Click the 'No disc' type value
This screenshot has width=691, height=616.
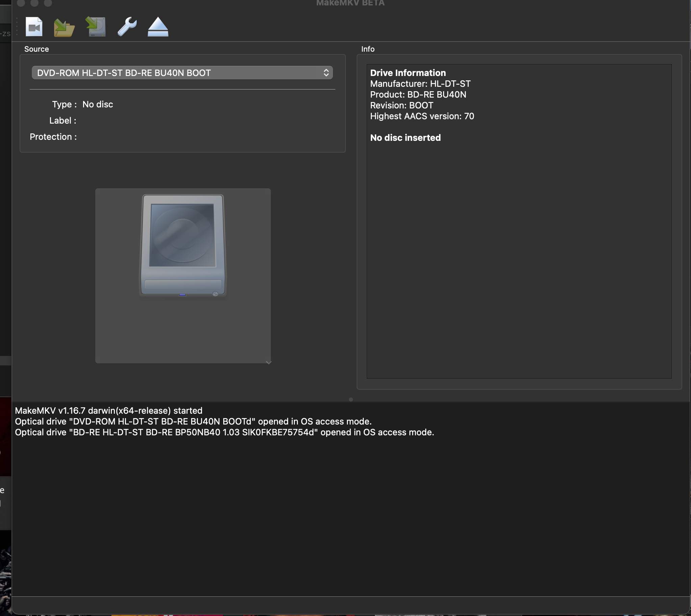pos(98,104)
